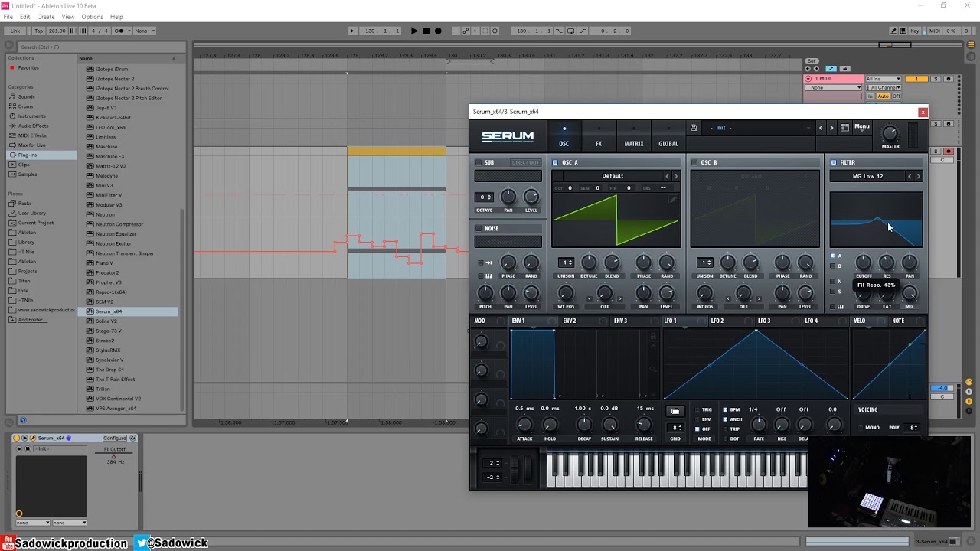Viewport: 980px width, 551px height.
Task: Enable LFO TRIG mode checkbox
Action: click(697, 409)
